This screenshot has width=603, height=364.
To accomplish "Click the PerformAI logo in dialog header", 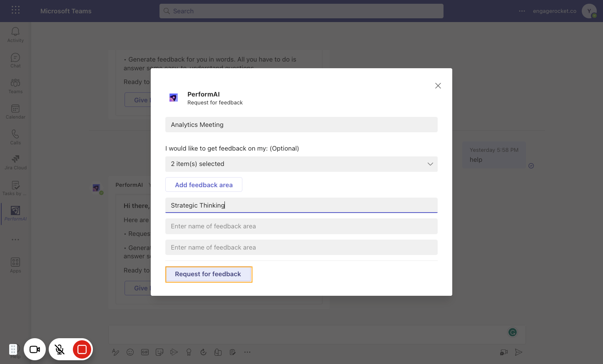I will [x=174, y=98].
